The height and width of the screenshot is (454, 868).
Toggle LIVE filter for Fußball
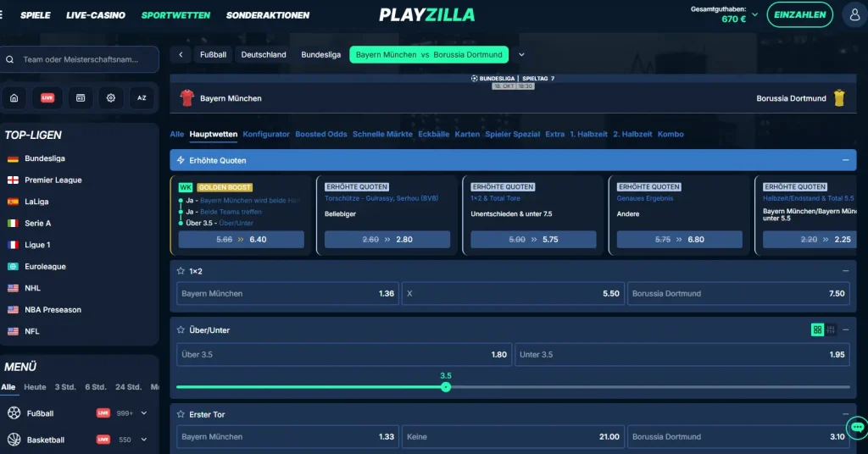click(x=103, y=413)
